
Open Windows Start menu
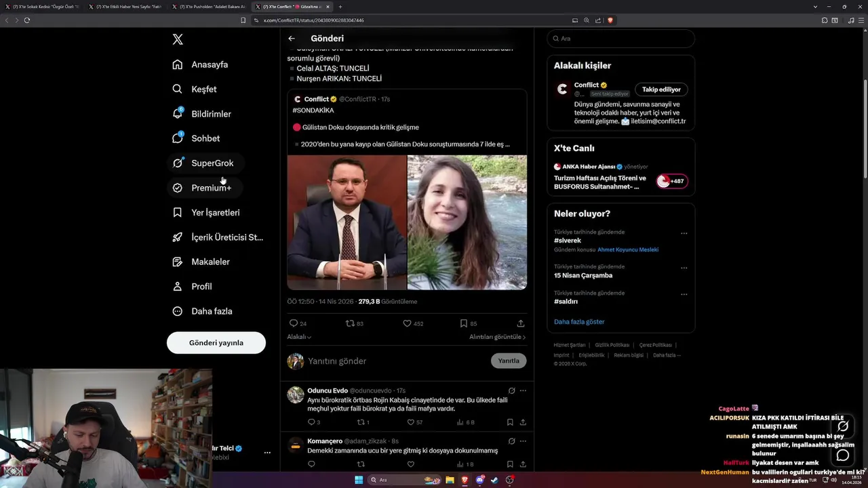359,480
